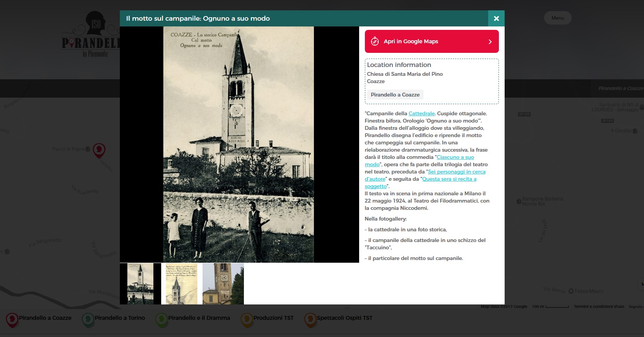The height and width of the screenshot is (337, 644).
Task: Select the first historic photo thumbnail
Action: (x=141, y=284)
